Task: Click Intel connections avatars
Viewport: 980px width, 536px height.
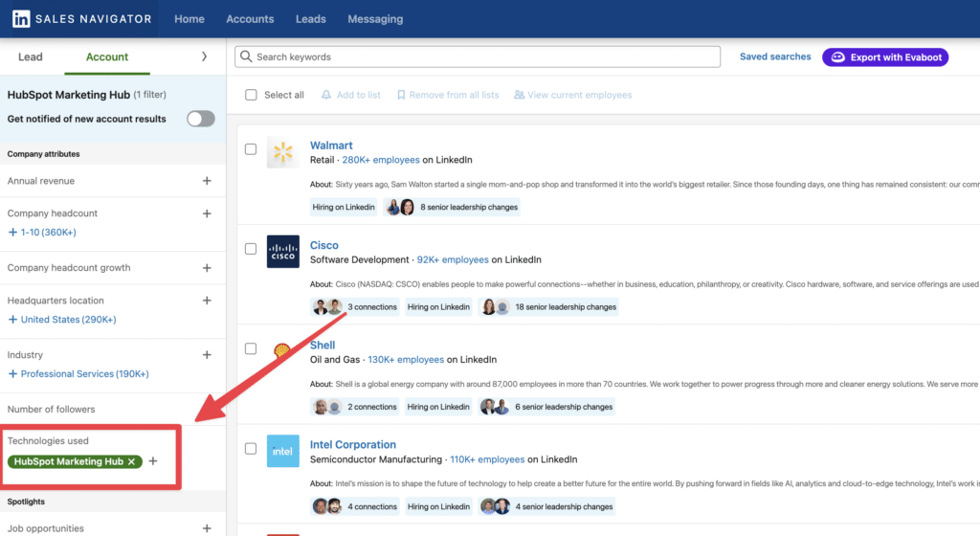Action: (x=327, y=506)
